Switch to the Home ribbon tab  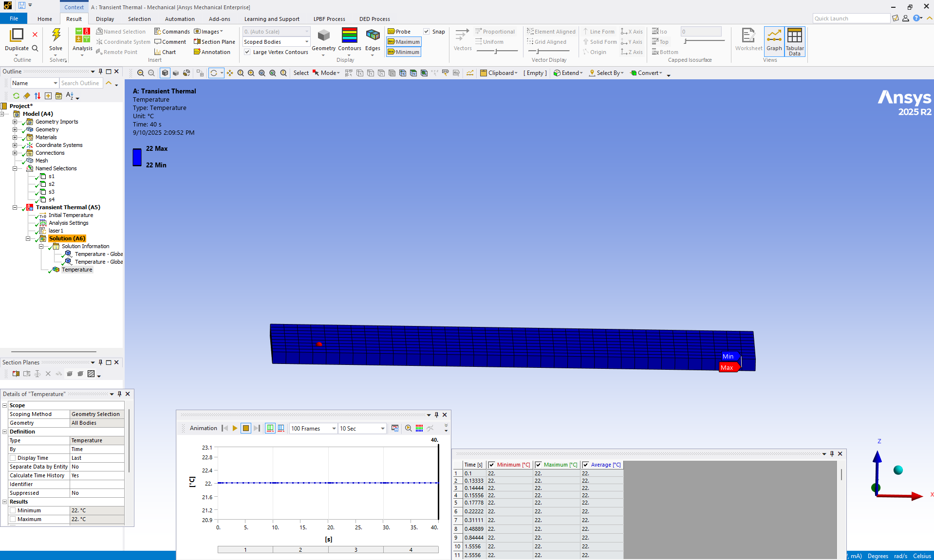click(x=45, y=19)
